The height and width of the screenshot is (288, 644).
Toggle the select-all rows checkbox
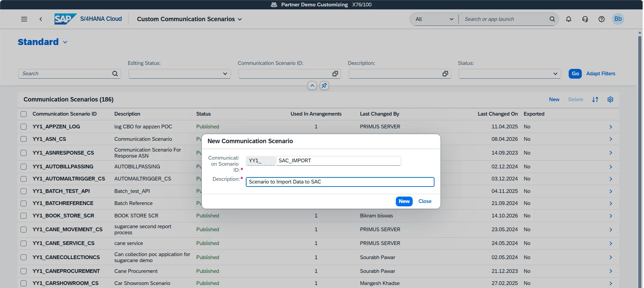tap(24, 114)
